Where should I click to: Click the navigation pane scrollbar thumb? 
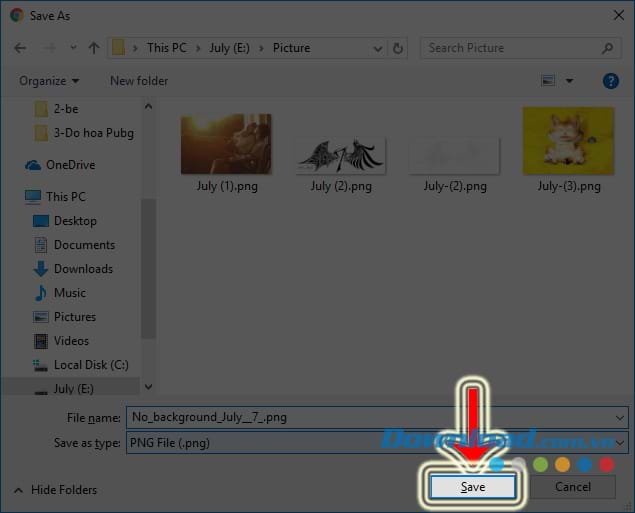point(148,268)
